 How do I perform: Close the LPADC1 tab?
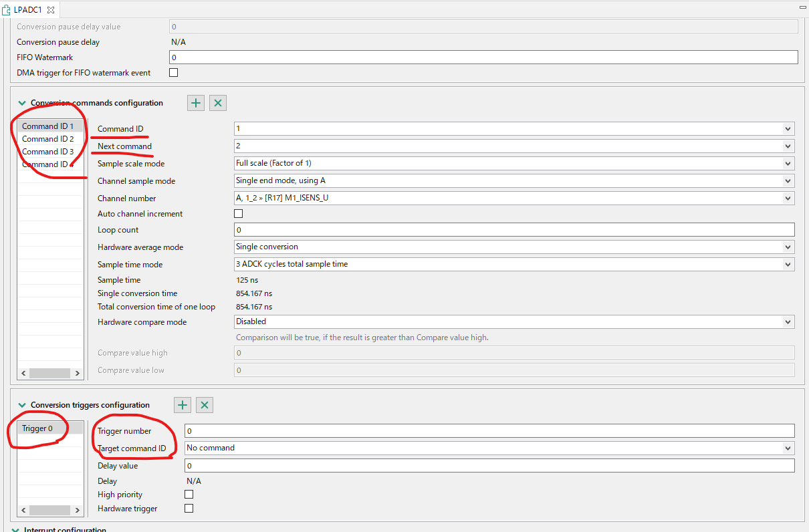point(51,10)
